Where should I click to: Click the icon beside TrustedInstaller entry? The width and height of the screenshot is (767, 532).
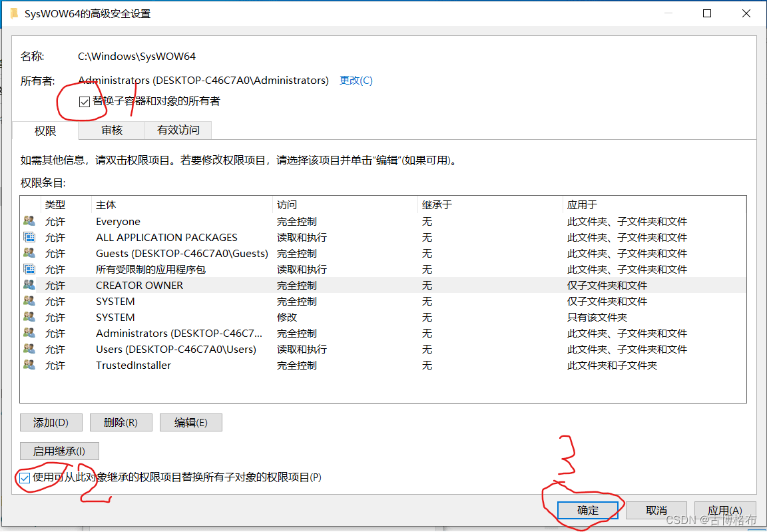(x=29, y=365)
